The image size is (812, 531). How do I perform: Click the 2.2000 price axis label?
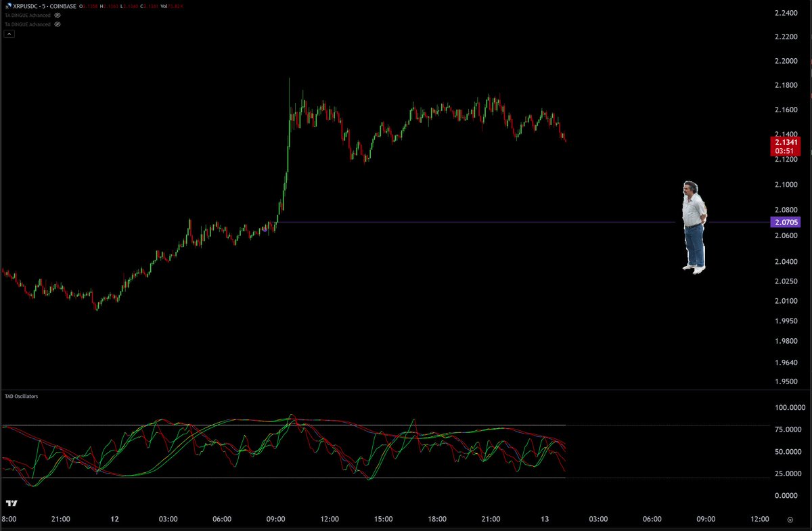click(787, 60)
